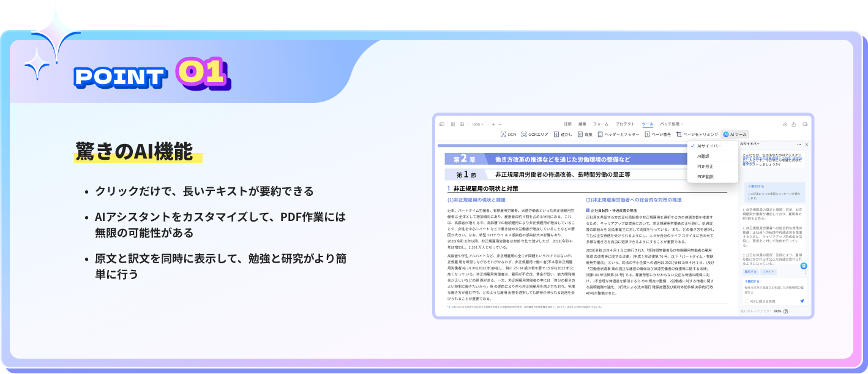Click the 要約する button in sidebar
Screen dimensions: 868x374
click(750, 272)
